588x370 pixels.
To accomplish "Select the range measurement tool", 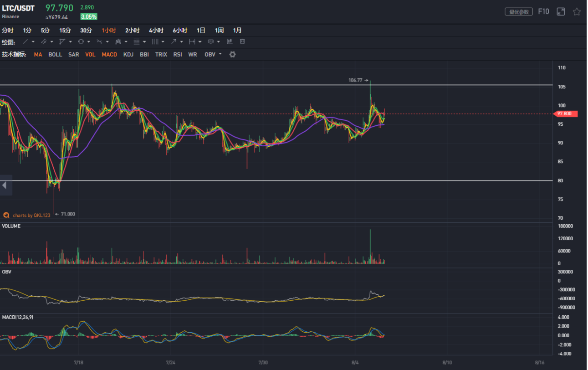I will (x=192, y=41).
